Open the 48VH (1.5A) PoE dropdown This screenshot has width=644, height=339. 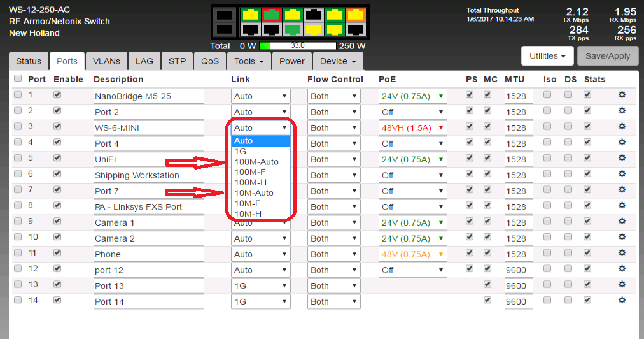(412, 127)
